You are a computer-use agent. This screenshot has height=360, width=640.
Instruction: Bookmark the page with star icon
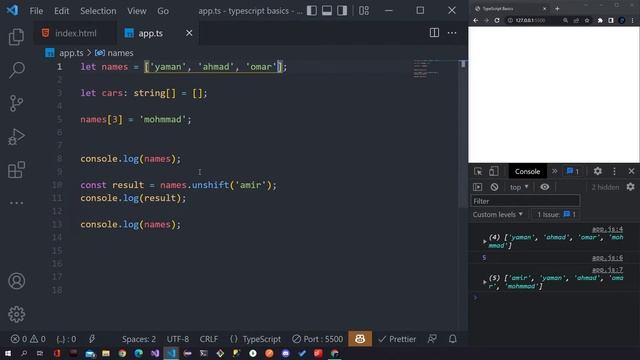tap(587, 20)
